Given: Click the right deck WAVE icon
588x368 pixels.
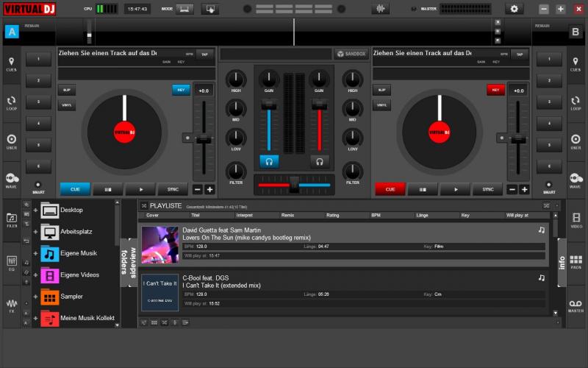Looking at the screenshot, I should coord(576,180).
